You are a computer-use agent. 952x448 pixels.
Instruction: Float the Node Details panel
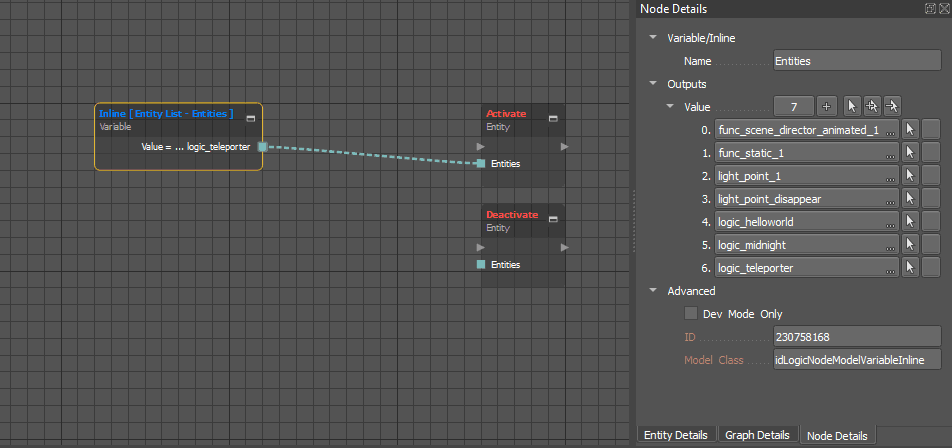pyautogui.click(x=929, y=8)
